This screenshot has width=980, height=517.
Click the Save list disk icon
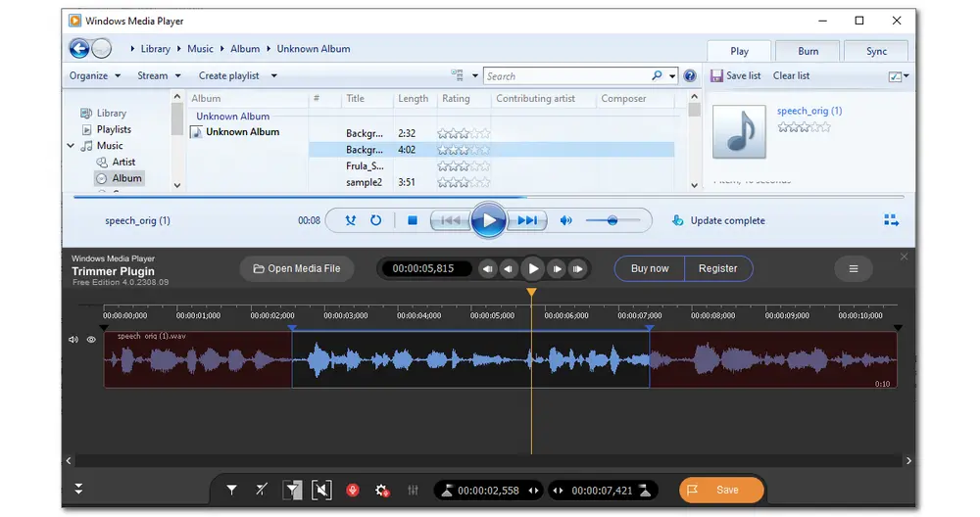(716, 75)
